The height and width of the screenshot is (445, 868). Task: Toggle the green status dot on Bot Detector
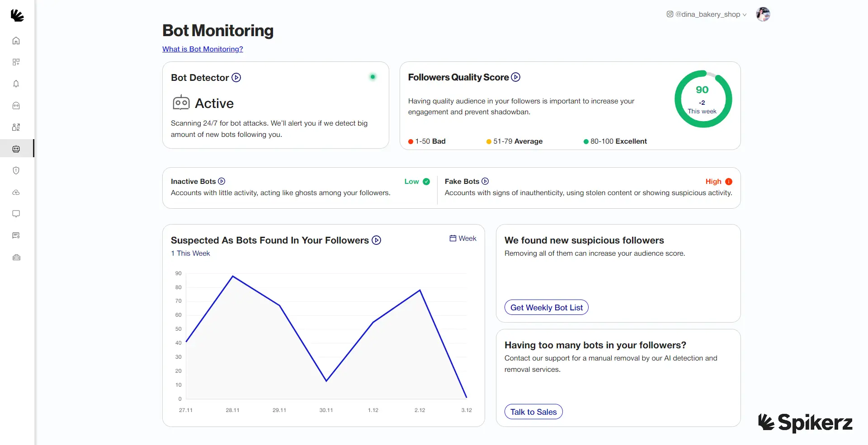point(373,77)
